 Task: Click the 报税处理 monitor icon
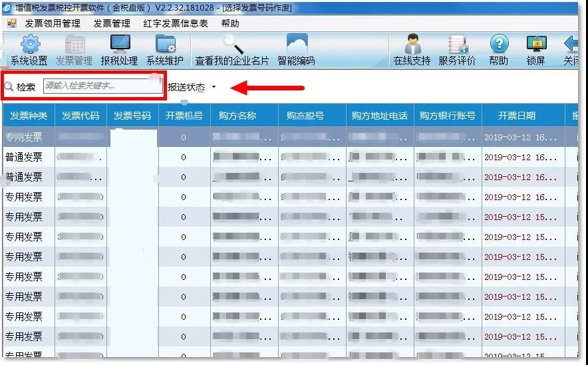(x=119, y=45)
